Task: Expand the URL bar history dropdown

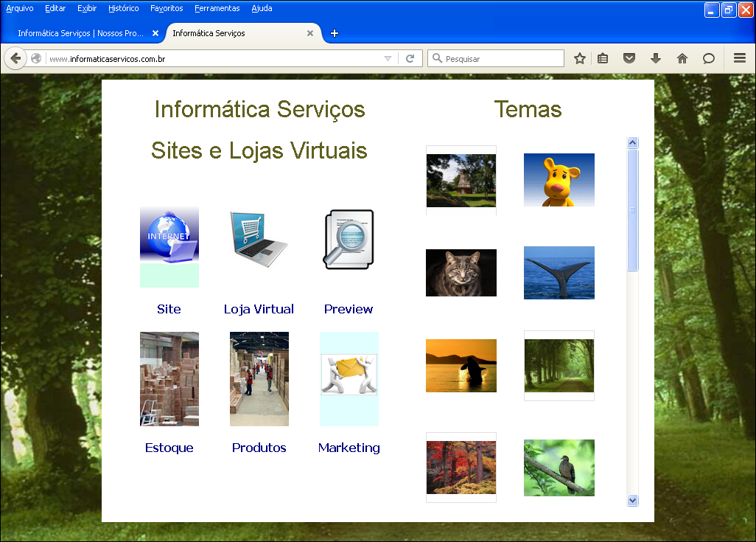Action: (x=388, y=59)
